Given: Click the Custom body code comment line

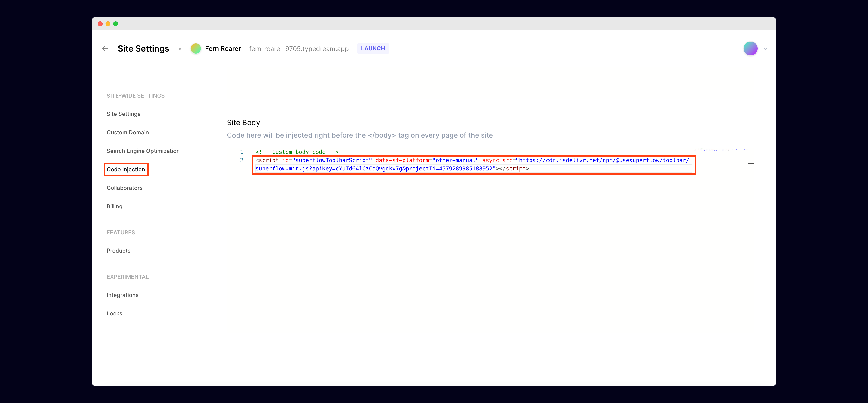Looking at the screenshot, I should point(297,152).
